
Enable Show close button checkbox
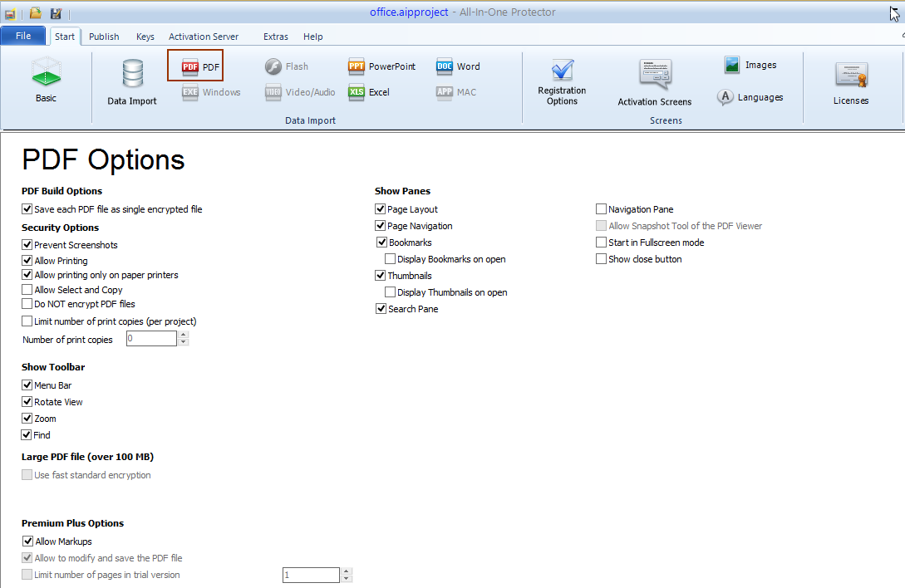[602, 259]
